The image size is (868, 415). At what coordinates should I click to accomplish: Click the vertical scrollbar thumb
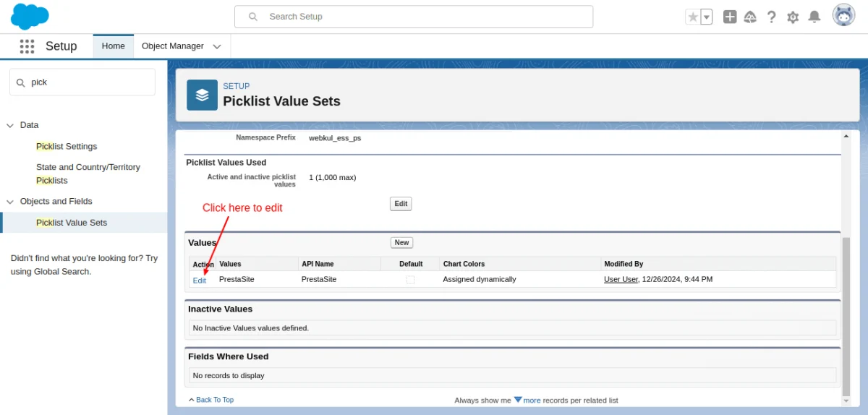click(846, 317)
